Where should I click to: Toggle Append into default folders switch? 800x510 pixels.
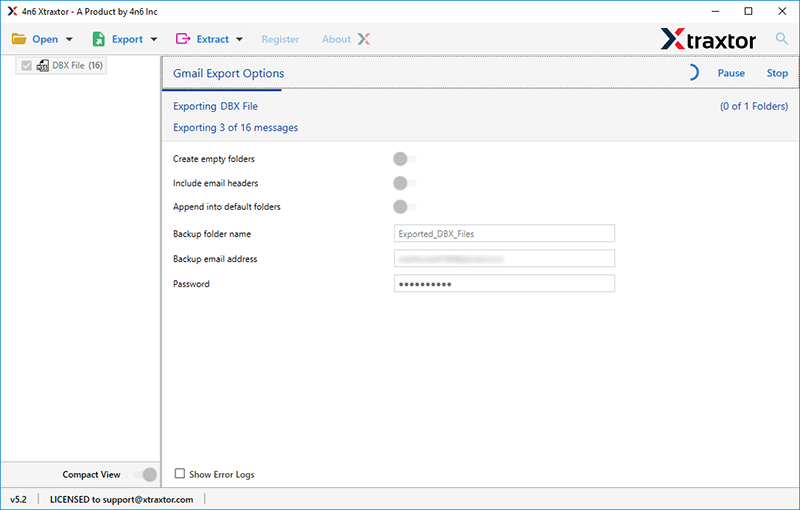[405, 207]
